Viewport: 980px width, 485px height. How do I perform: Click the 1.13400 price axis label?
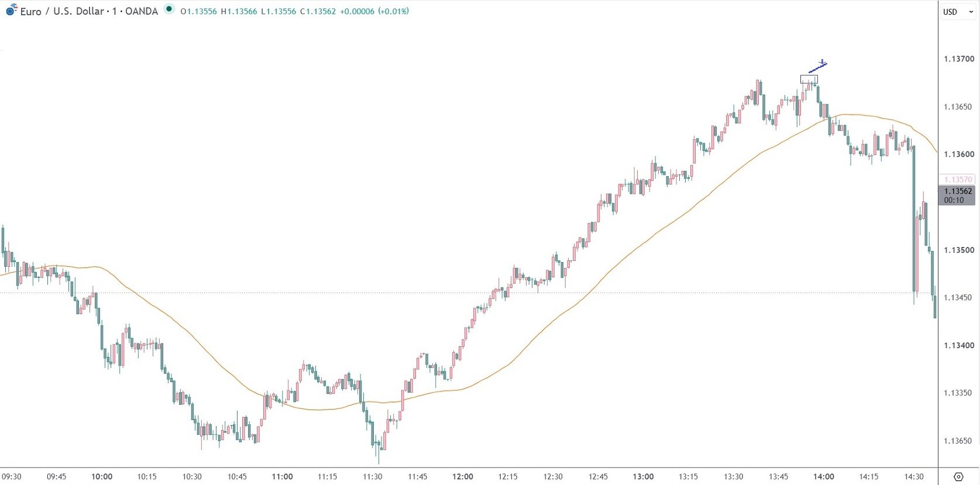pos(959,345)
